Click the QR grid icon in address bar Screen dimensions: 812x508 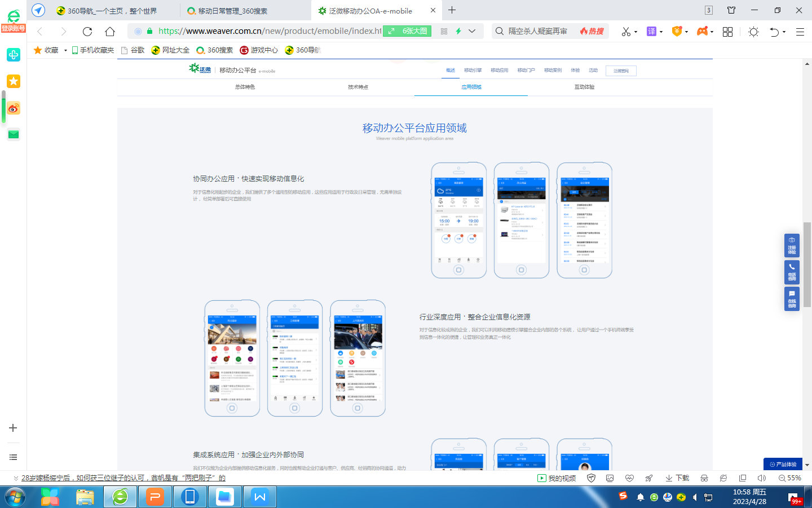[444, 31]
